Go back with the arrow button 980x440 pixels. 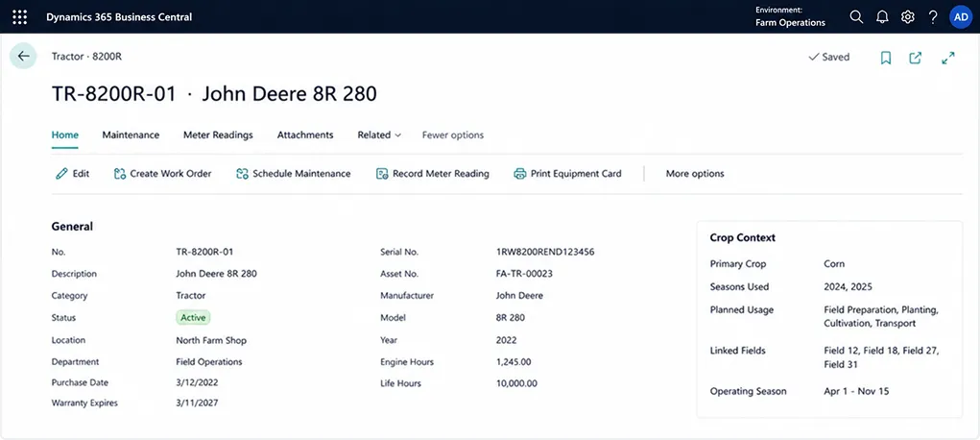tap(23, 57)
